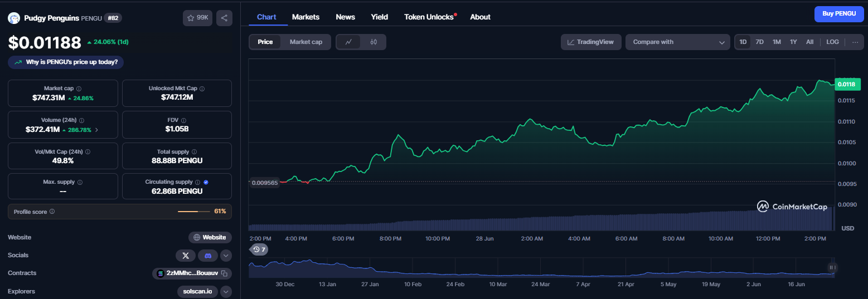
Task: Click the share icon beside the watchlist star
Action: 224,18
